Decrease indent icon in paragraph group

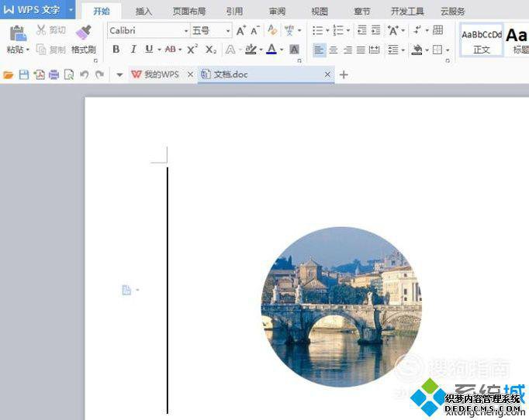coord(361,30)
